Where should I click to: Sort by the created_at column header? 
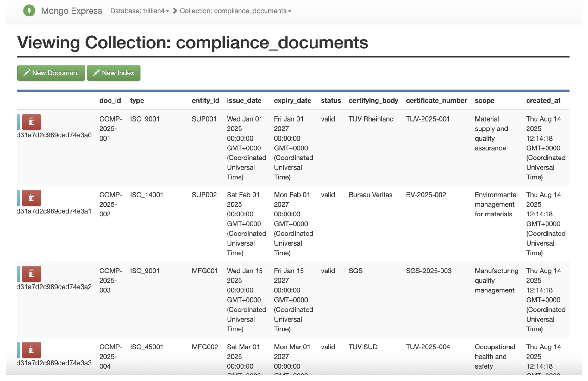543,101
